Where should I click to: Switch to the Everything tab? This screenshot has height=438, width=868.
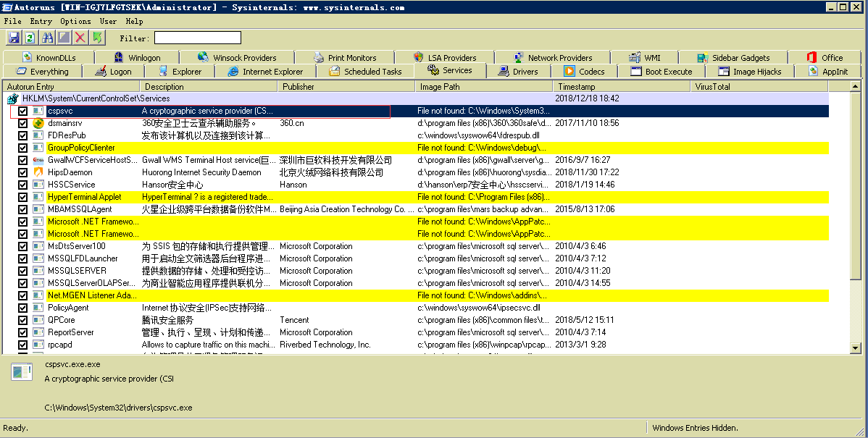click(43, 72)
